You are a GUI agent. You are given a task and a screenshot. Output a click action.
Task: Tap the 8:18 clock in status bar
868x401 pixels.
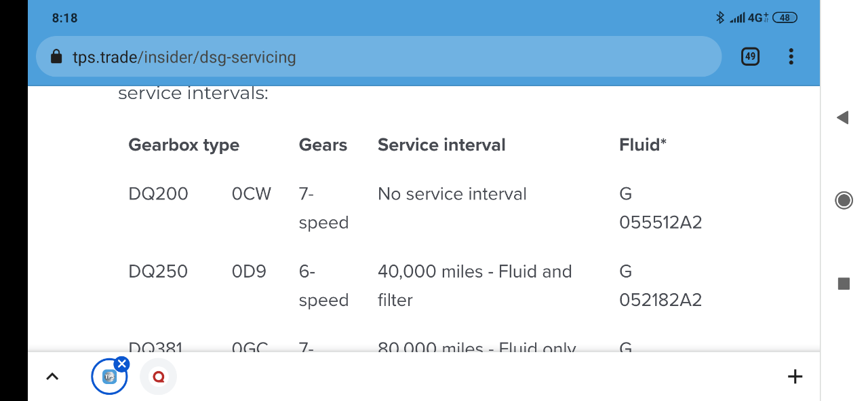pos(65,18)
